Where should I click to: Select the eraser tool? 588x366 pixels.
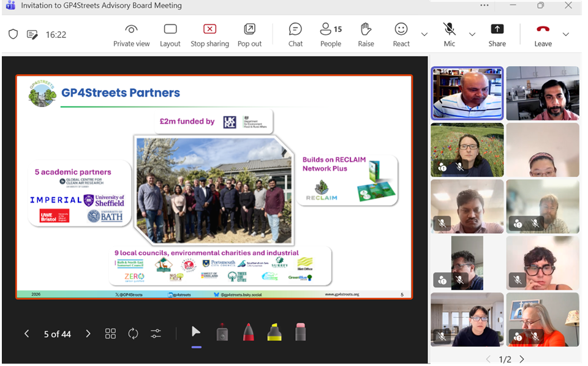pyautogui.click(x=300, y=332)
